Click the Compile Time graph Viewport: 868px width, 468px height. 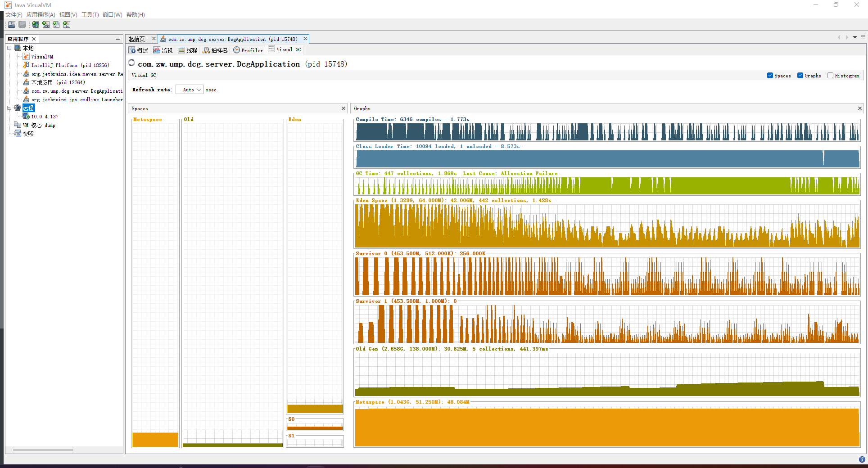pyautogui.click(x=607, y=132)
